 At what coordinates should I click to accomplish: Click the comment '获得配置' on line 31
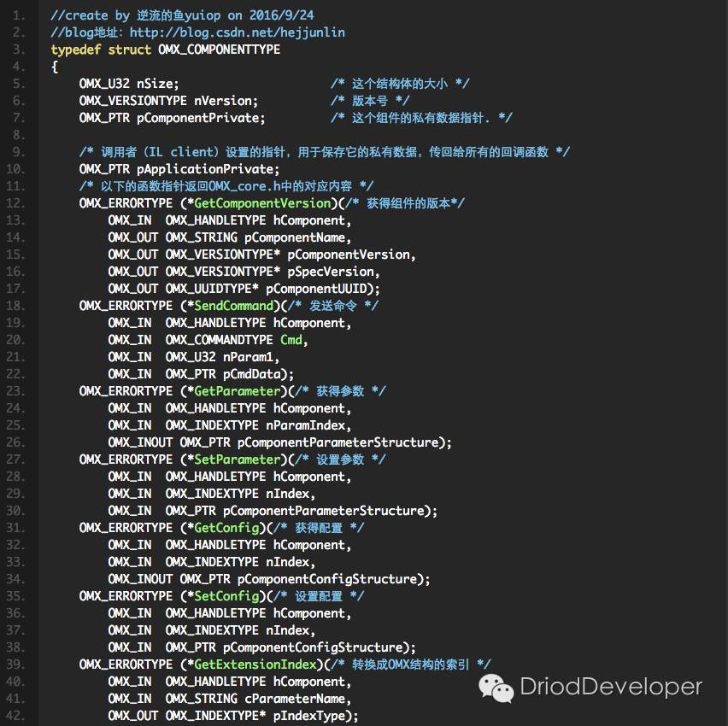tap(319, 528)
